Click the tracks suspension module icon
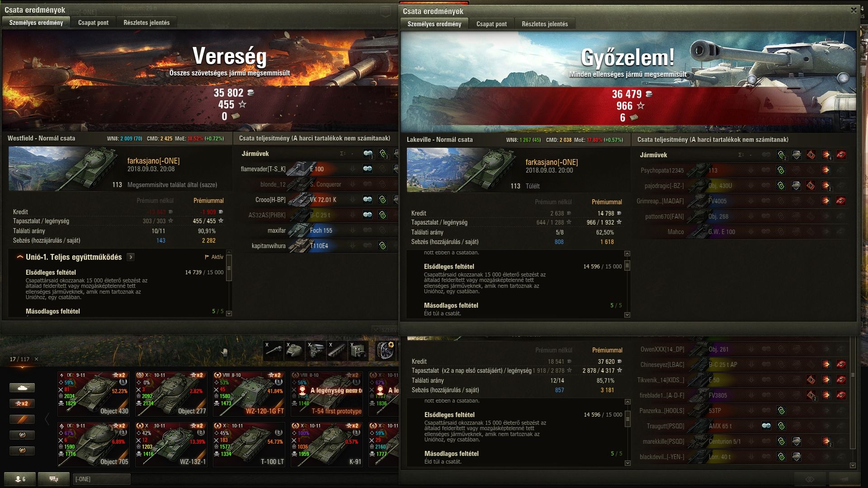Screen dimensions: 868x488 [x=337, y=351]
